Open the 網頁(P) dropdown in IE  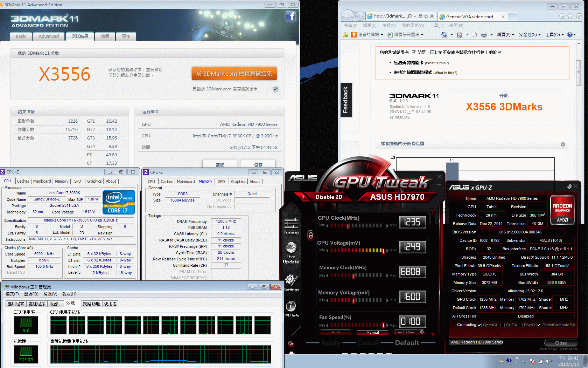(x=506, y=35)
